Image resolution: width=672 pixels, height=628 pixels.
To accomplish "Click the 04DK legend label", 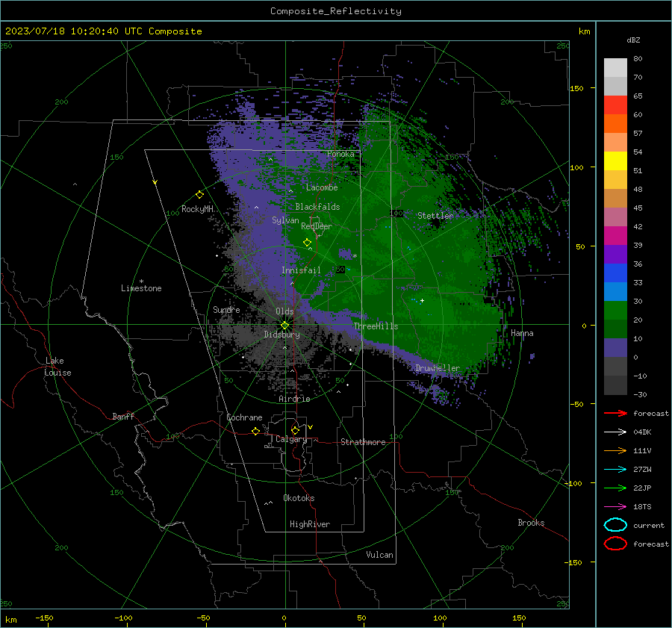I will click(642, 432).
